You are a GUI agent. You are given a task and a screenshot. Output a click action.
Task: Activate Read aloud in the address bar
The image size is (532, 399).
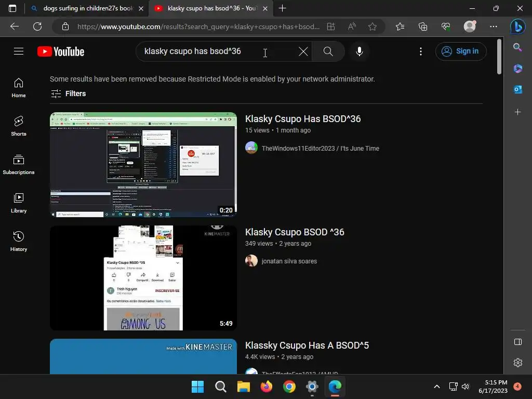[352, 26]
